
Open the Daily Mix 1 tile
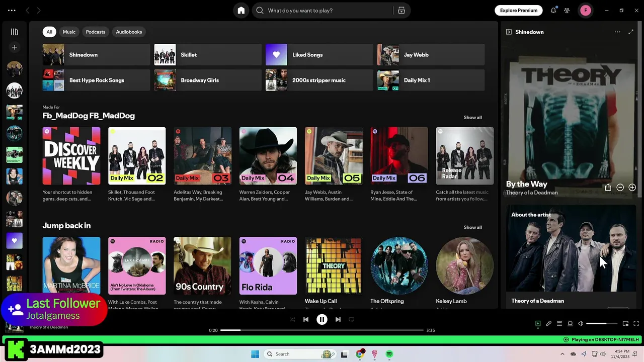(x=431, y=80)
